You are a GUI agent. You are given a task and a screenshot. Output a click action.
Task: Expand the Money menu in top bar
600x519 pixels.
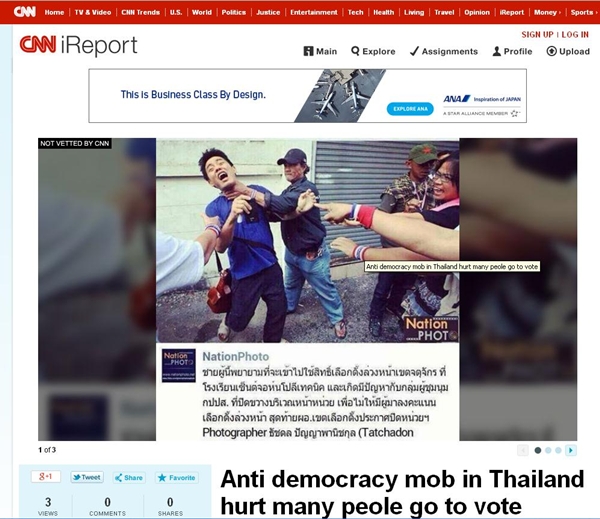[x=547, y=12]
